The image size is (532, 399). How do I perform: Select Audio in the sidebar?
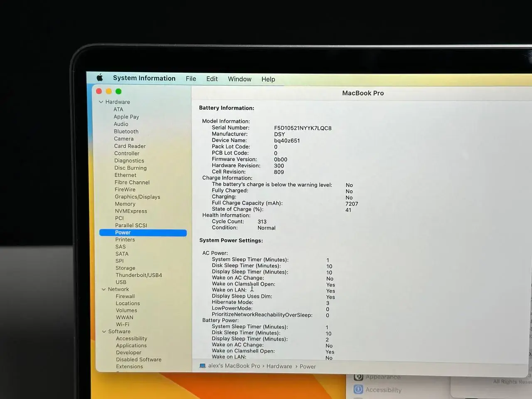point(121,124)
